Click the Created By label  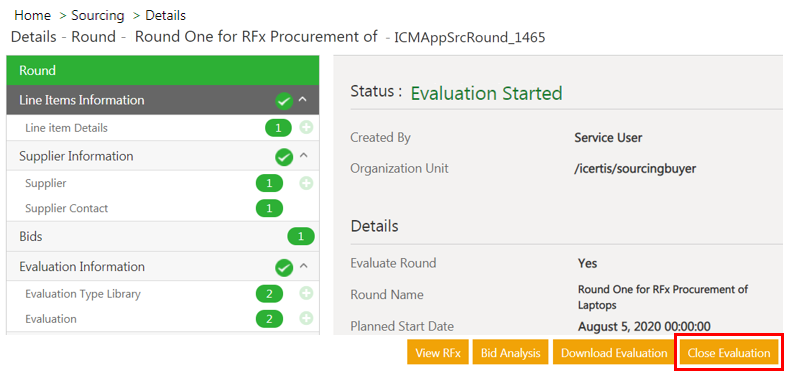click(x=380, y=137)
